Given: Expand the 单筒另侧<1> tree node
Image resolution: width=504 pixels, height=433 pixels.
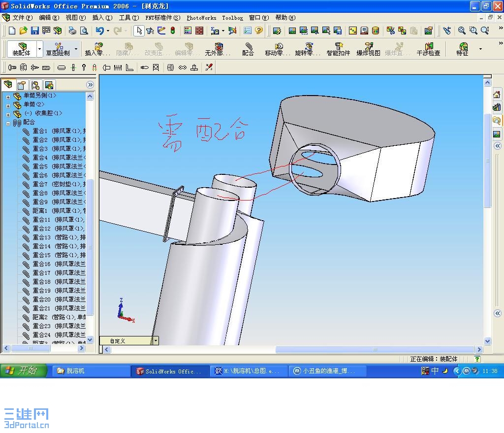Looking at the screenshot, I should [x=8, y=97].
